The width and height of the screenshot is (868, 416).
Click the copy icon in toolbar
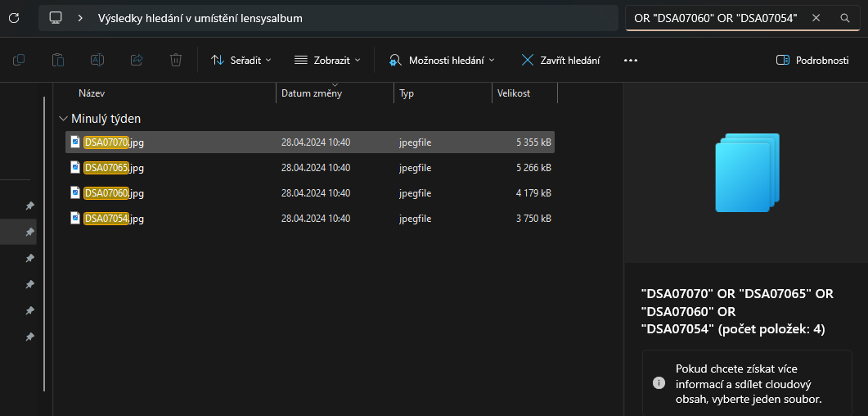pyautogui.click(x=19, y=60)
